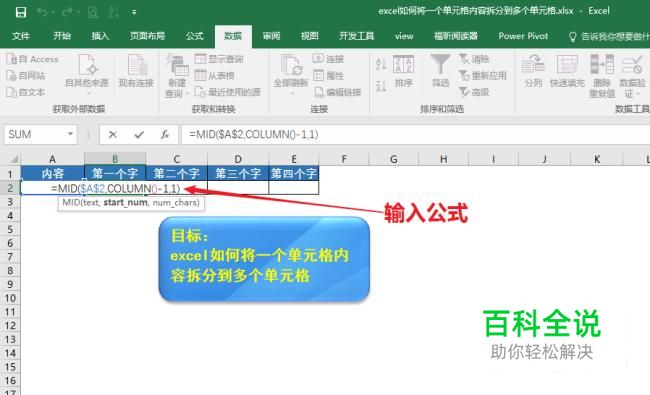Open the 福昕阅读器 ribbon tab
The width and height of the screenshot is (650, 395).
click(x=456, y=36)
